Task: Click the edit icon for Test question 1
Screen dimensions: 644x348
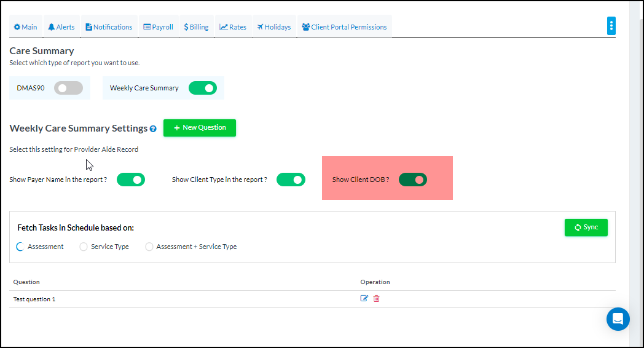Action: click(364, 299)
